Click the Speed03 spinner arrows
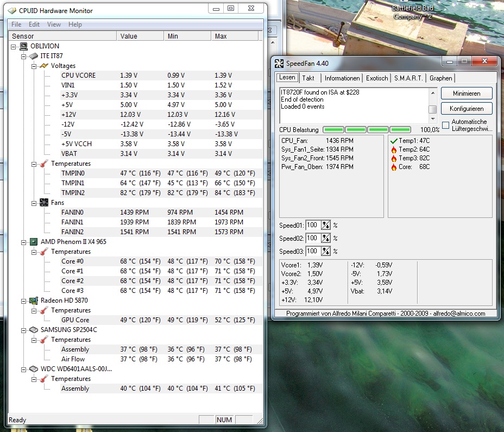Image resolution: width=504 pixels, height=432 pixels. pyautogui.click(x=326, y=251)
